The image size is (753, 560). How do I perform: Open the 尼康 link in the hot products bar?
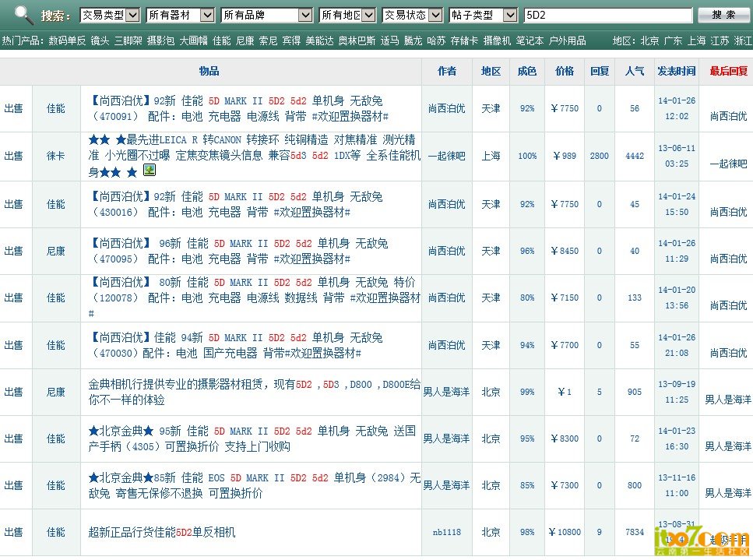coord(245,41)
